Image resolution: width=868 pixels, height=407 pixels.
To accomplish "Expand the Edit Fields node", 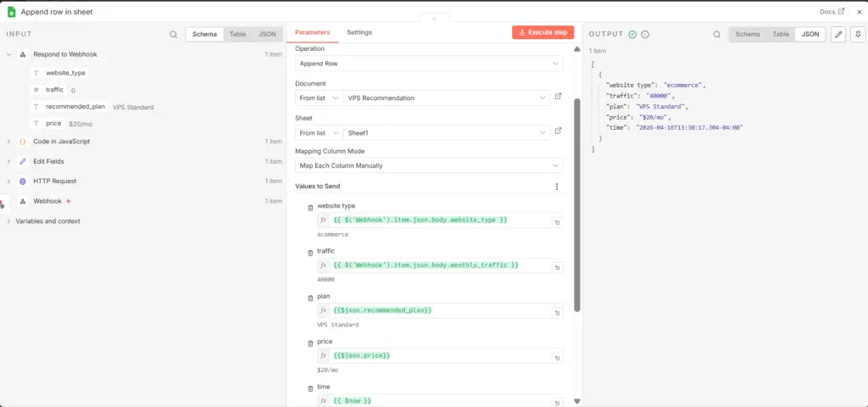I will click(8, 161).
